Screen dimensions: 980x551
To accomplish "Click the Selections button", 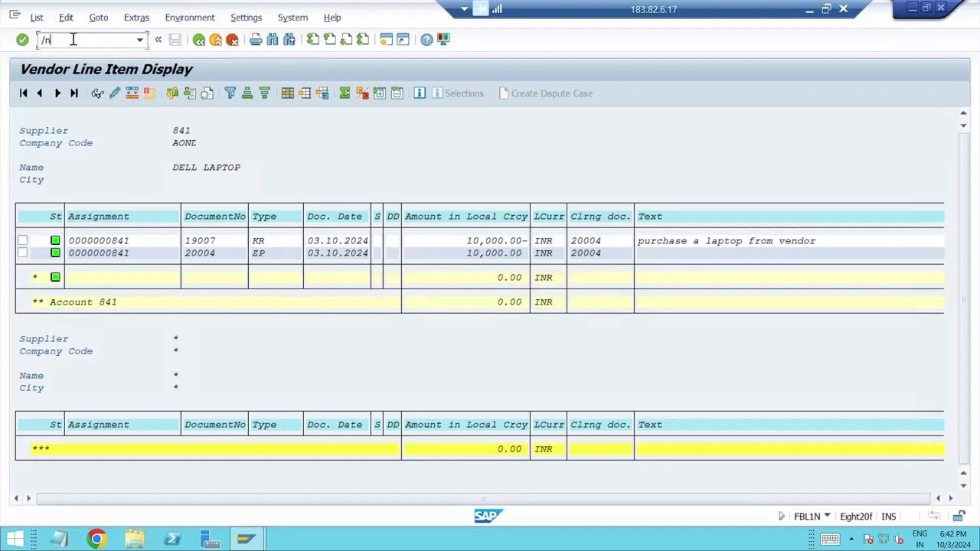I will pyautogui.click(x=458, y=93).
